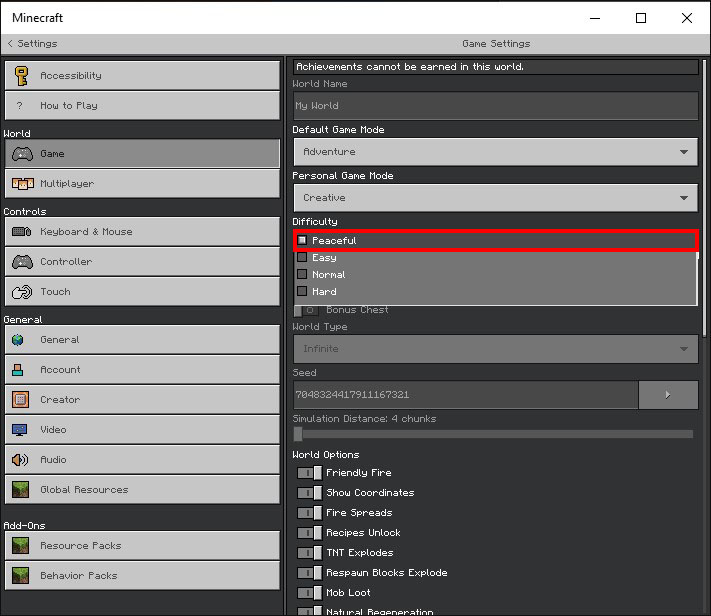Toggle the Friendly Fire switch
This screenshot has height=616, width=711.
click(x=309, y=473)
